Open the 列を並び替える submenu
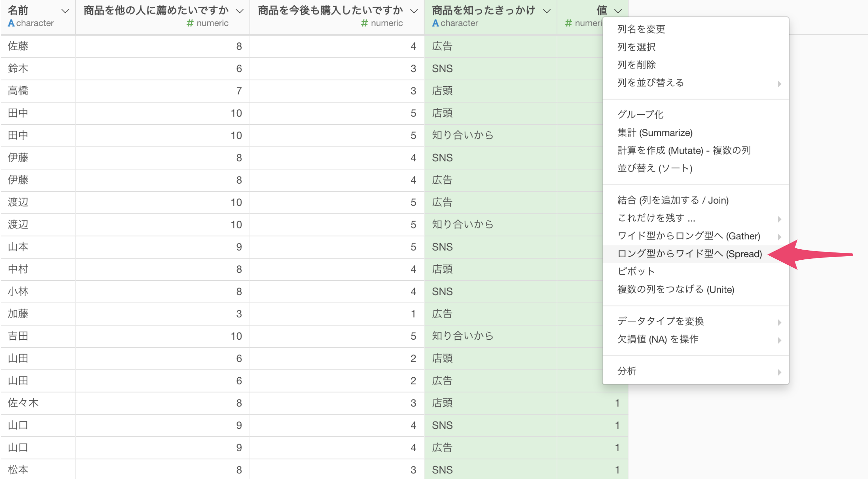Viewport: 868px width, 479px height. click(695, 83)
